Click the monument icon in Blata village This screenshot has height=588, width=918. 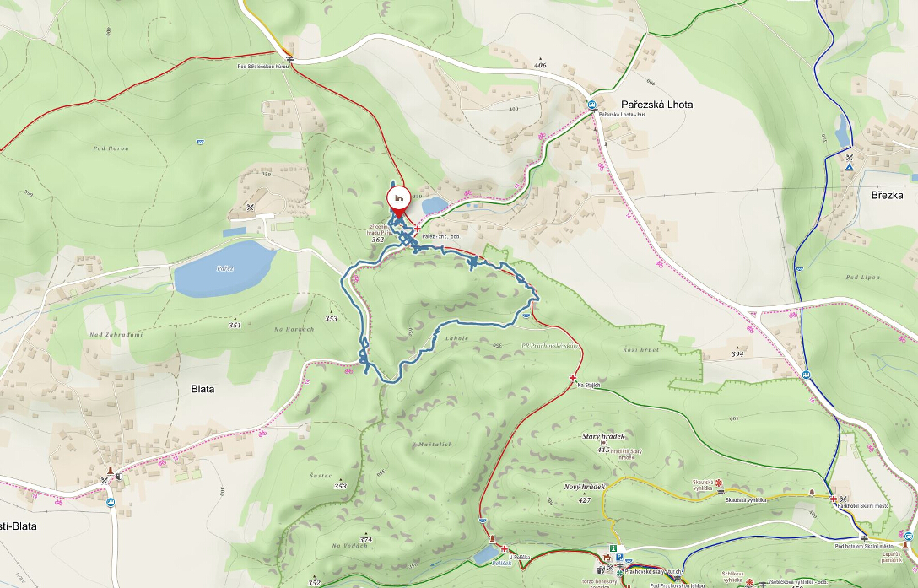110,472
